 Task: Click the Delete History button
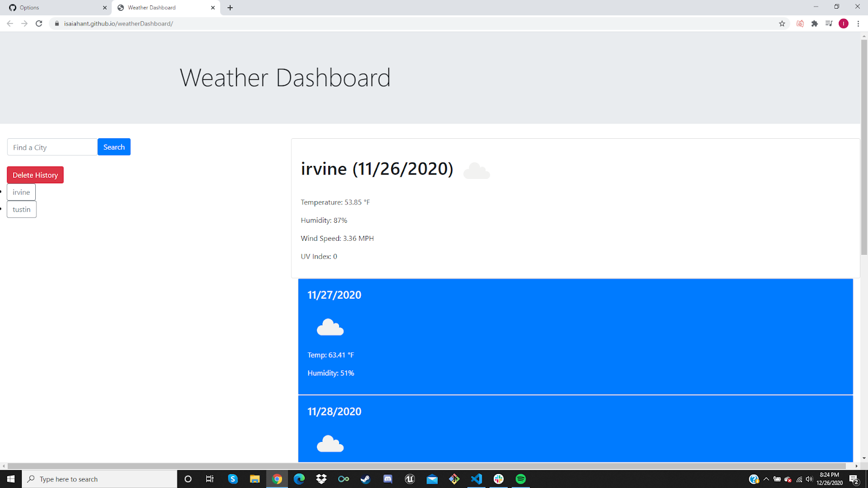[x=35, y=175]
